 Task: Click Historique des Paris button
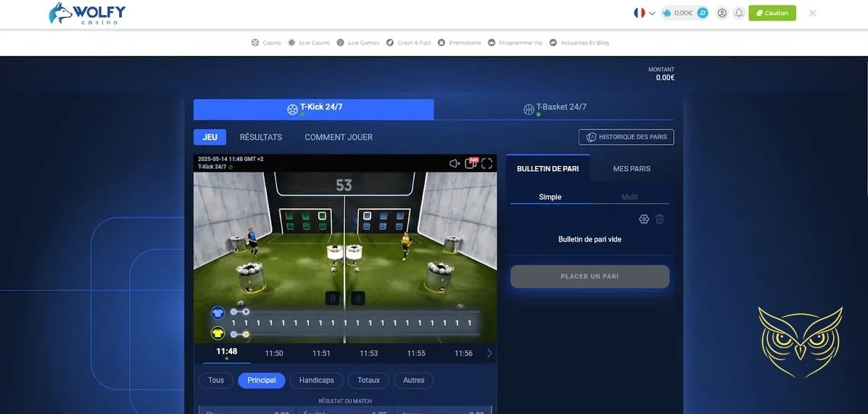(x=627, y=137)
